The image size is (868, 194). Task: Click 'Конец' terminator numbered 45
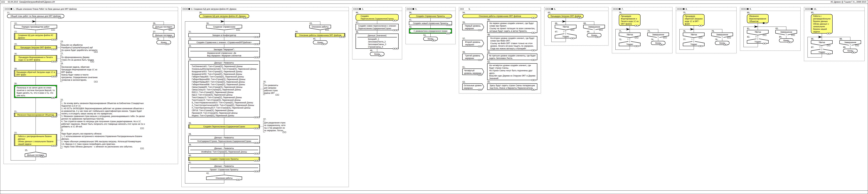pyautogui.click(x=320, y=43)
